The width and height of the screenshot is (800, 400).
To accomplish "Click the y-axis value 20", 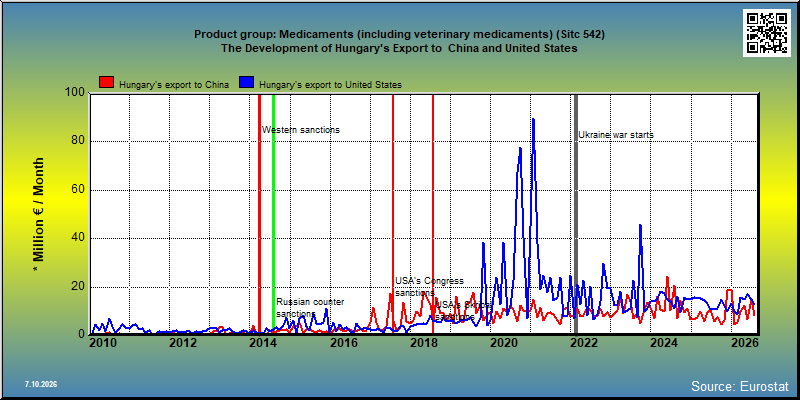I will 78,287.
